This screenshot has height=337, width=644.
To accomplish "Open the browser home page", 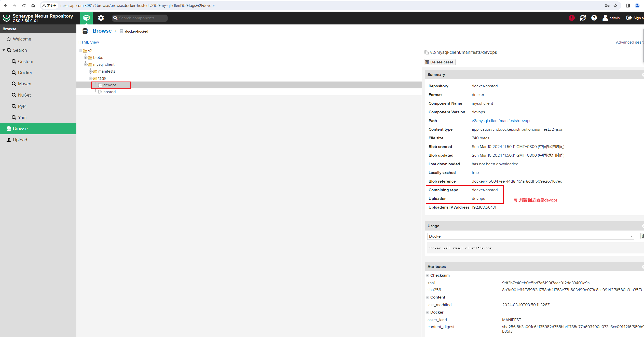I will click(33, 5).
